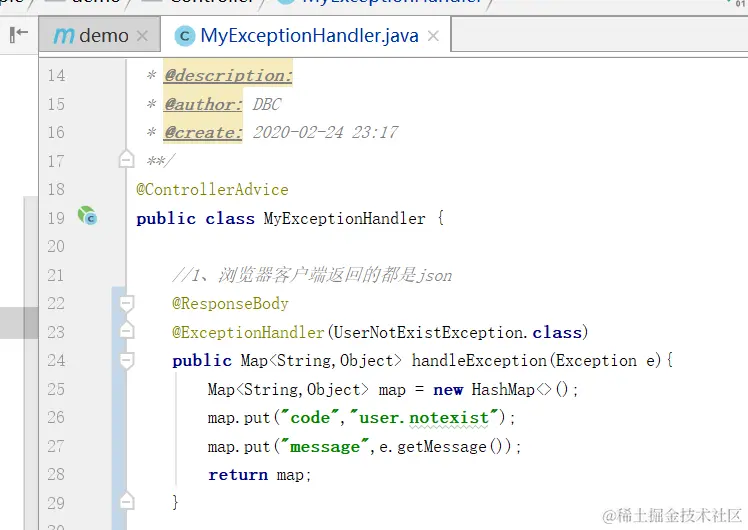Click the getMessage call on line 27

pyautogui.click(x=442, y=447)
